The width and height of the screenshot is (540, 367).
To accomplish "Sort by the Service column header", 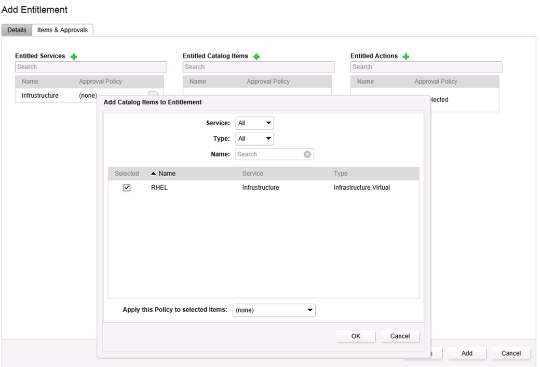I will click(x=253, y=174).
